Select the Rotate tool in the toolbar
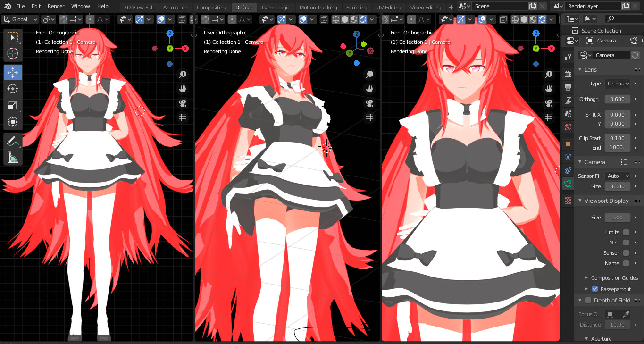 (x=13, y=89)
